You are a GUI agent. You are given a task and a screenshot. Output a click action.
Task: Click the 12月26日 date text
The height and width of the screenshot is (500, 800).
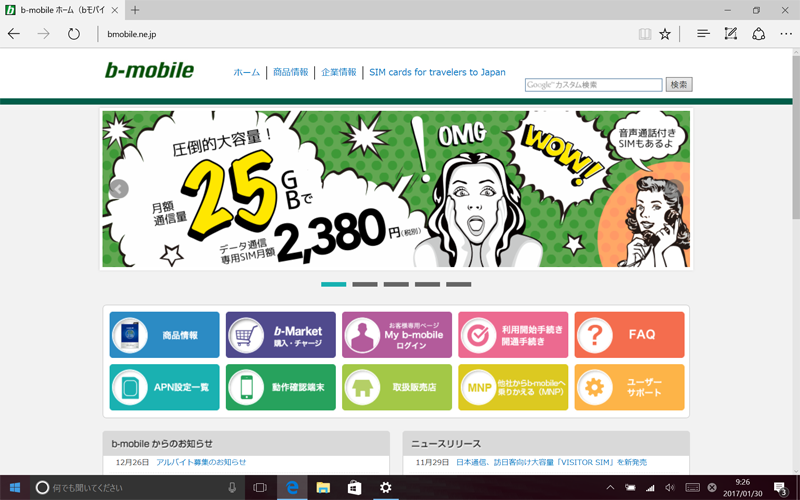132,462
